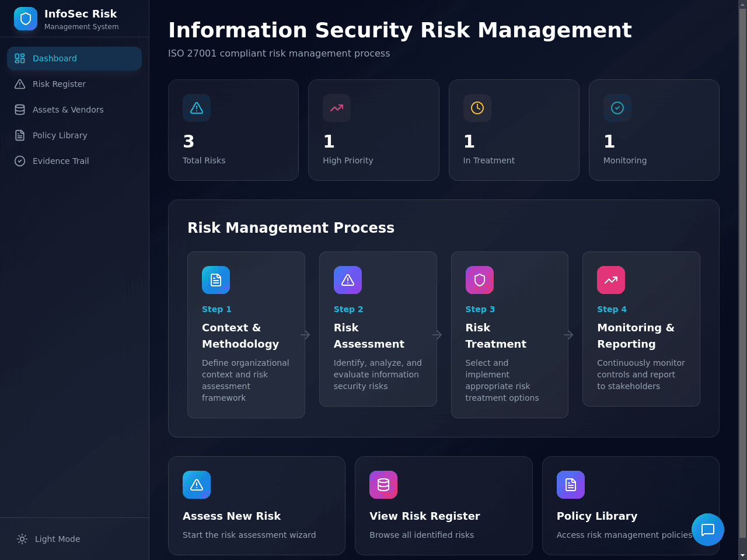The height and width of the screenshot is (560, 747).
Task: Click the Evidence Trail checkmark icon
Action: (x=20, y=161)
